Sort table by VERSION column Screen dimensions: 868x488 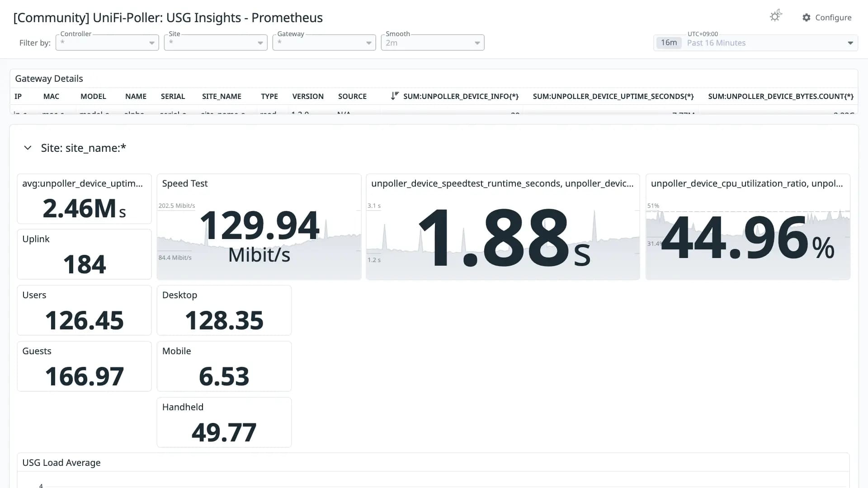[x=308, y=96]
